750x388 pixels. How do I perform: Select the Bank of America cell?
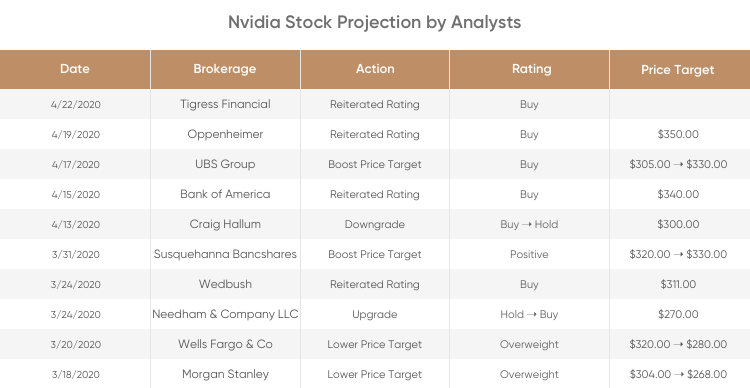pyautogui.click(x=225, y=194)
